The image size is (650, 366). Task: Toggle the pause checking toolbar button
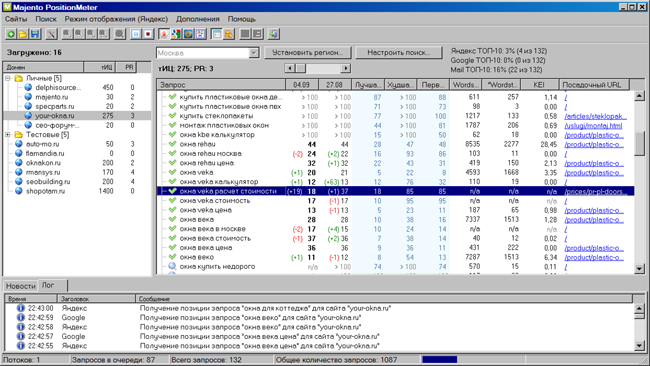tap(136, 34)
